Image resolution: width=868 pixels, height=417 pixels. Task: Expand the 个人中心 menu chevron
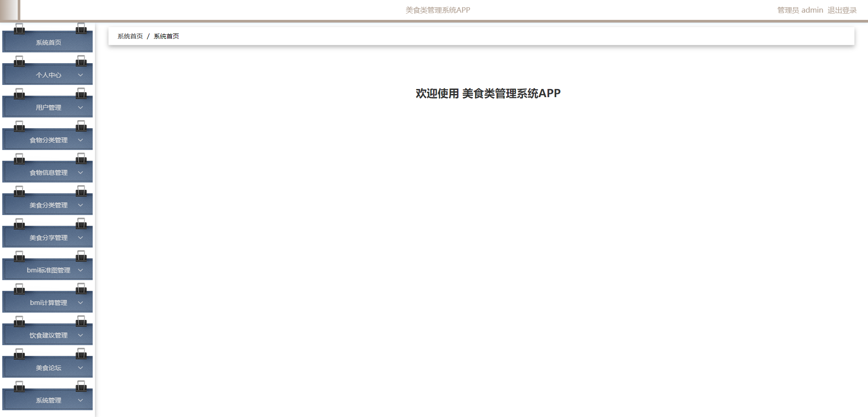pyautogui.click(x=80, y=75)
